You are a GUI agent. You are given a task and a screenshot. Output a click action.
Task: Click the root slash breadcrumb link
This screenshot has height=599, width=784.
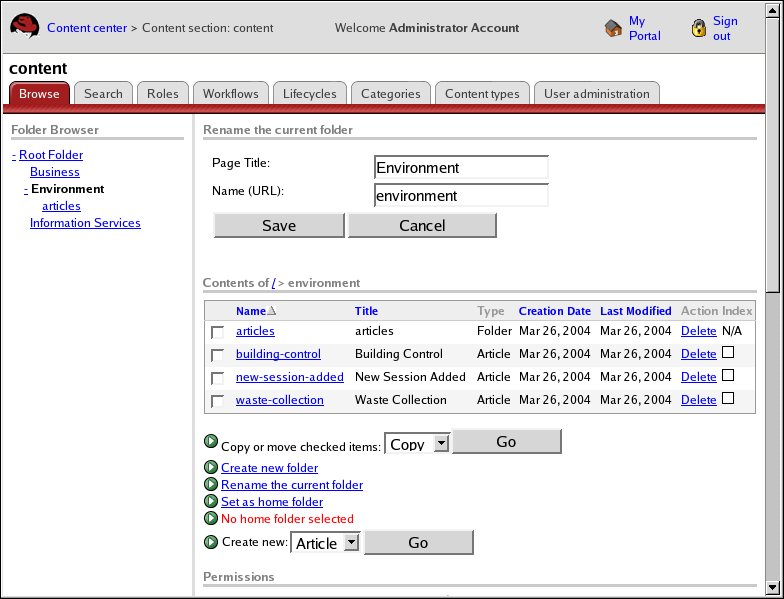click(x=274, y=283)
